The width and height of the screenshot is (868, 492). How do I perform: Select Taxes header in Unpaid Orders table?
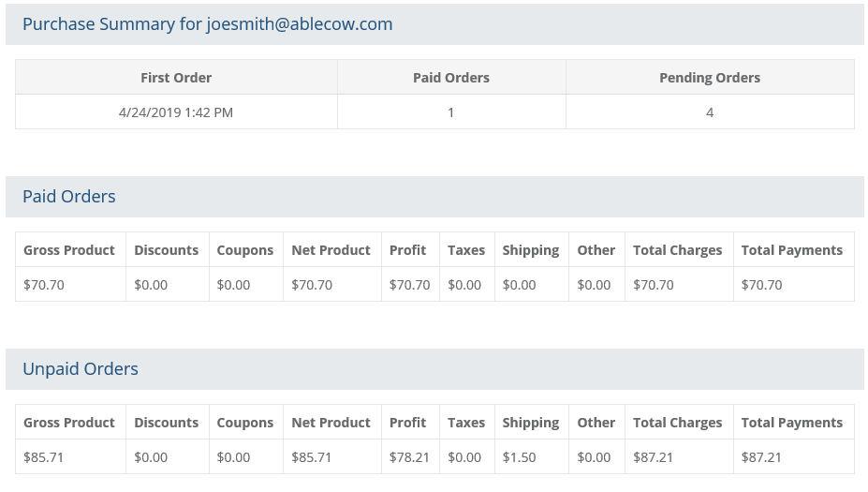pos(466,423)
